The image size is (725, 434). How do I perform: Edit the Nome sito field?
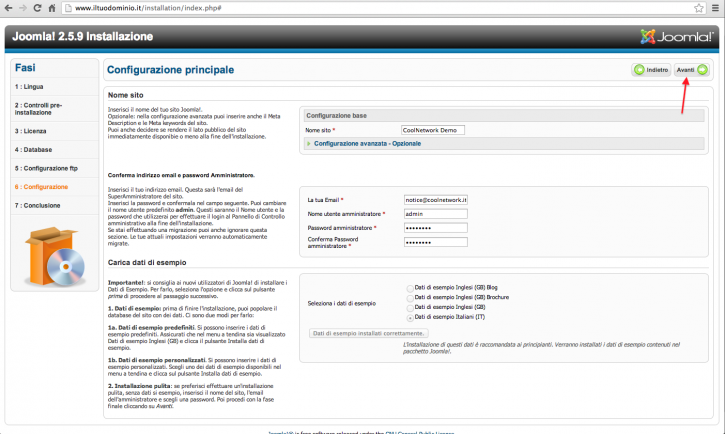433,130
